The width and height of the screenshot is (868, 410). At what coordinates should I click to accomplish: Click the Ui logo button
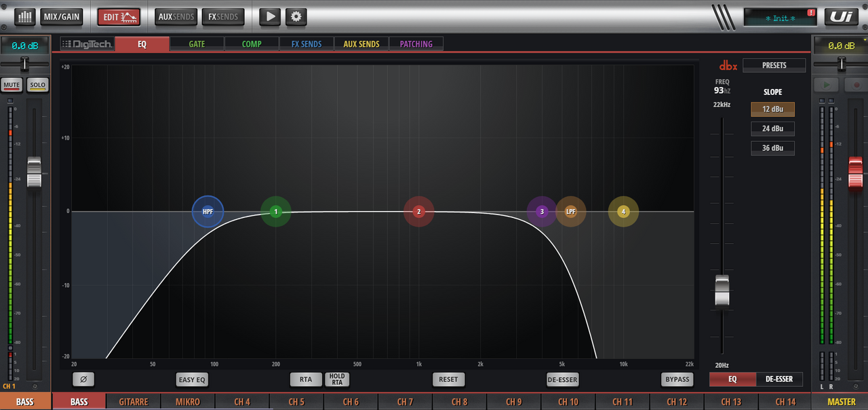(839, 16)
